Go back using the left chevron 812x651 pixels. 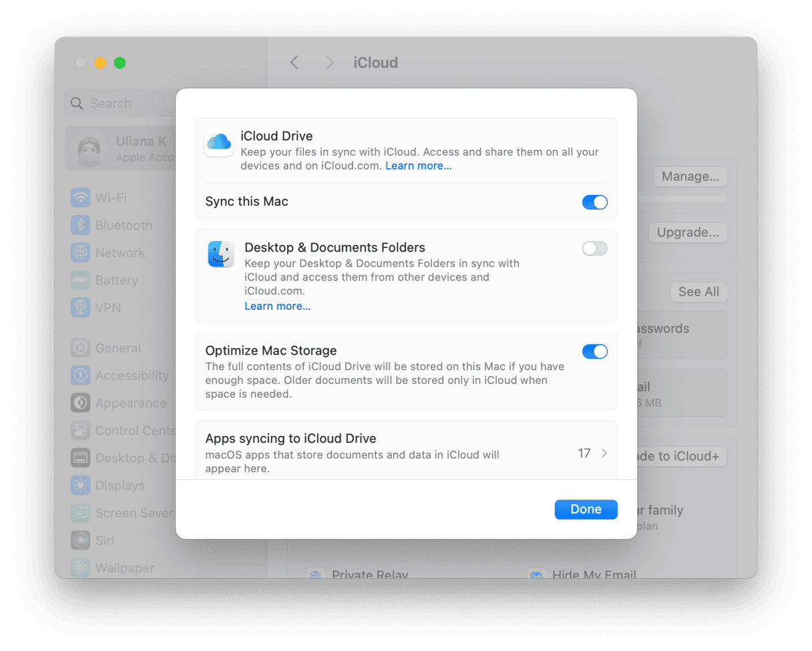click(x=294, y=63)
